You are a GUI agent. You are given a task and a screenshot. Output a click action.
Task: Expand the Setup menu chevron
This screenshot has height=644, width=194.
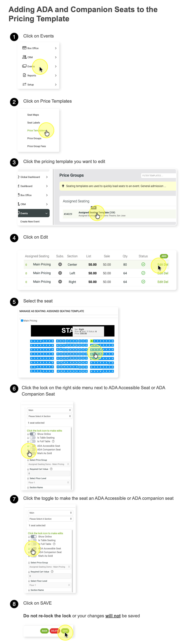tap(56, 85)
